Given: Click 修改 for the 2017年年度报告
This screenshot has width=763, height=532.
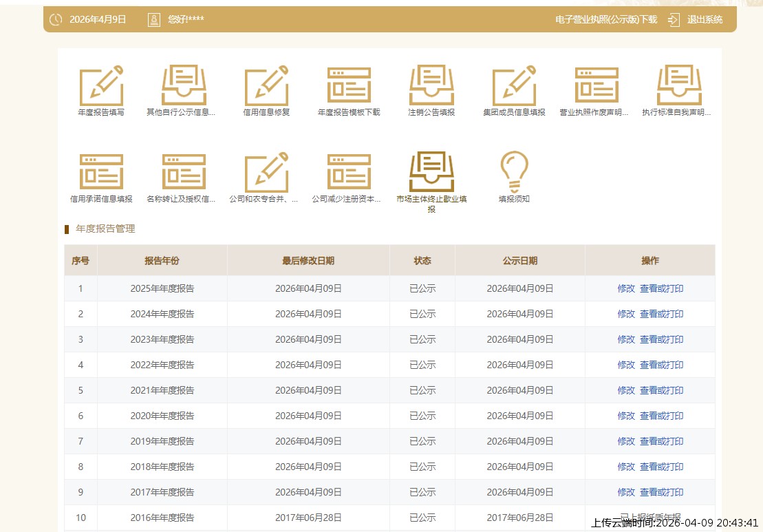Looking at the screenshot, I should click(626, 493).
